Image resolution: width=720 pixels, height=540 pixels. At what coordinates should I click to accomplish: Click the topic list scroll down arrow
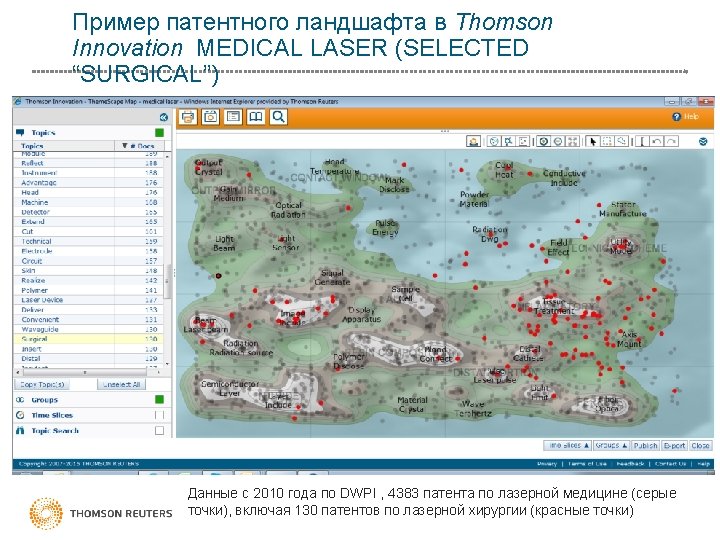(167, 364)
